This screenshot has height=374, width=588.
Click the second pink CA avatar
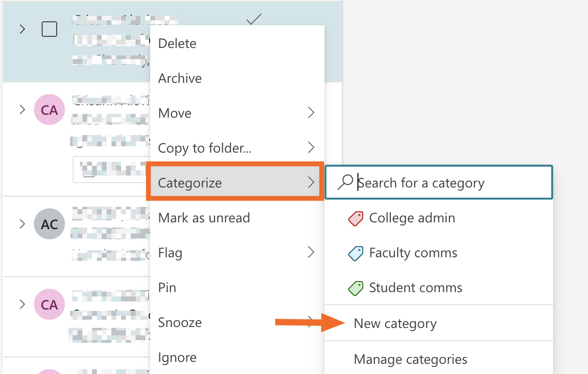pos(49,305)
